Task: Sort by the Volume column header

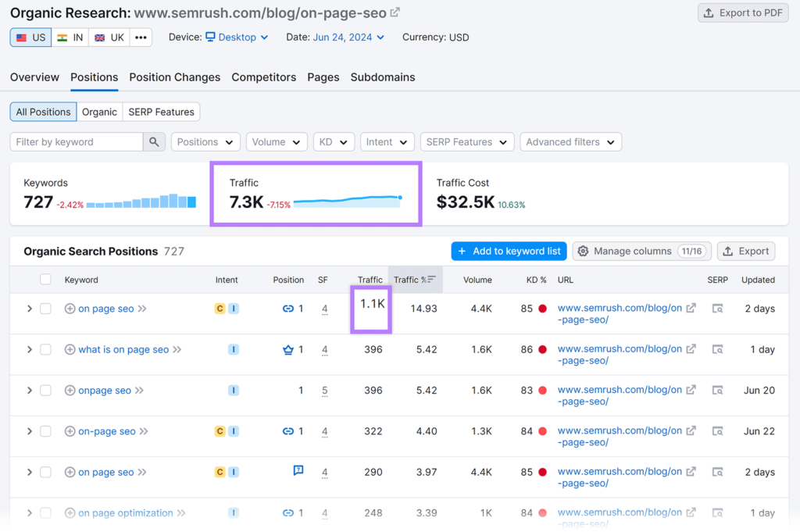Action: click(477, 280)
